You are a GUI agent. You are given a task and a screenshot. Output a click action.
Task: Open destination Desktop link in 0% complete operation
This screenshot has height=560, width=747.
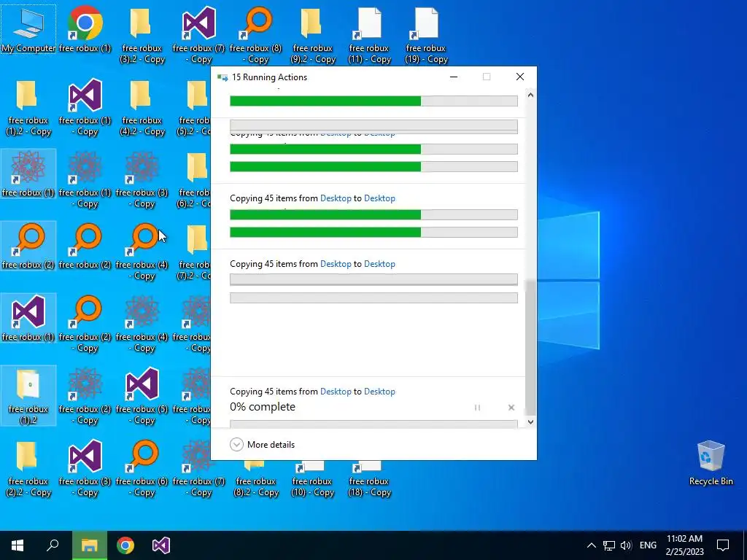pyautogui.click(x=379, y=392)
